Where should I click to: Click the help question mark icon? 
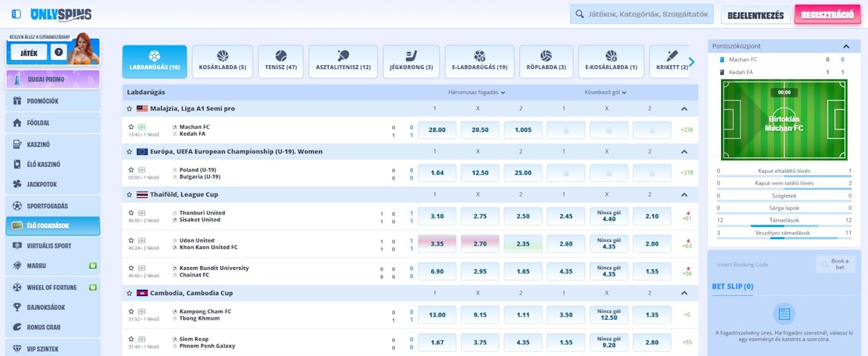[59, 52]
